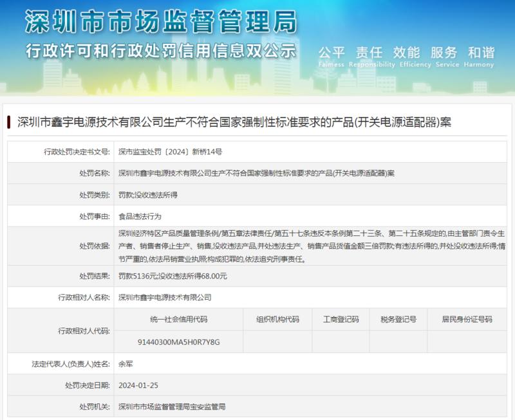The width and height of the screenshot is (515, 420).
Task: Click the 处罚事由 label
Action: [x=95, y=216]
